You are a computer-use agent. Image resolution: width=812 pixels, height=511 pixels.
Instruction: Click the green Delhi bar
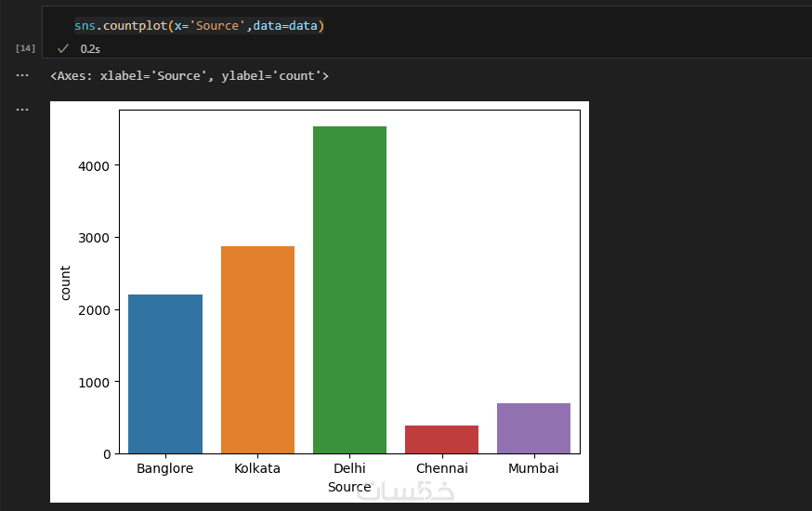click(349, 290)
